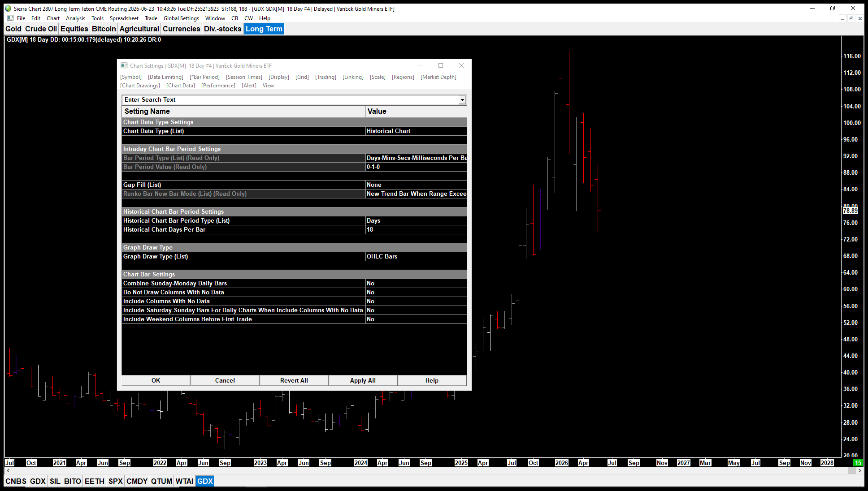The width and height of the screenshot is (868, 491).
Task: Toggle Do Not Draw Columns With No Data
Action: (416, 293)
